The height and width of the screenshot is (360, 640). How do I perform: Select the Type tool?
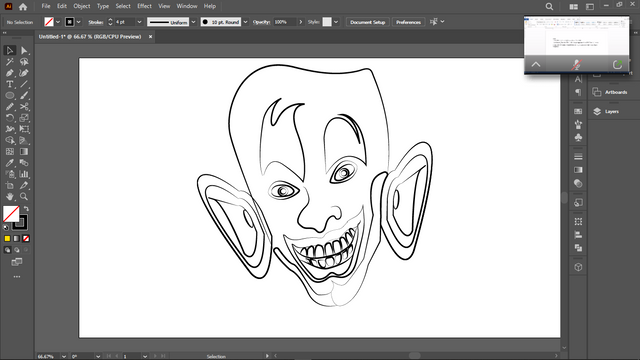pos(10,84)
